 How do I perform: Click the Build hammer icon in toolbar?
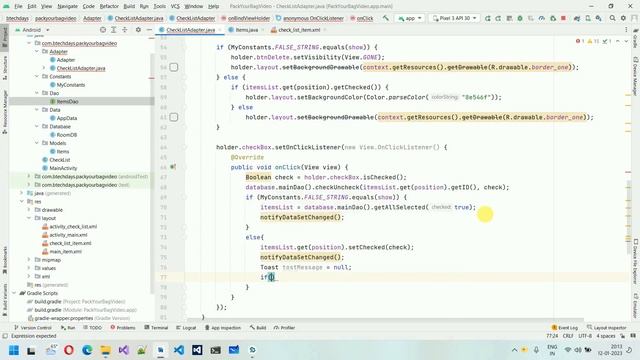pos(386,18)
